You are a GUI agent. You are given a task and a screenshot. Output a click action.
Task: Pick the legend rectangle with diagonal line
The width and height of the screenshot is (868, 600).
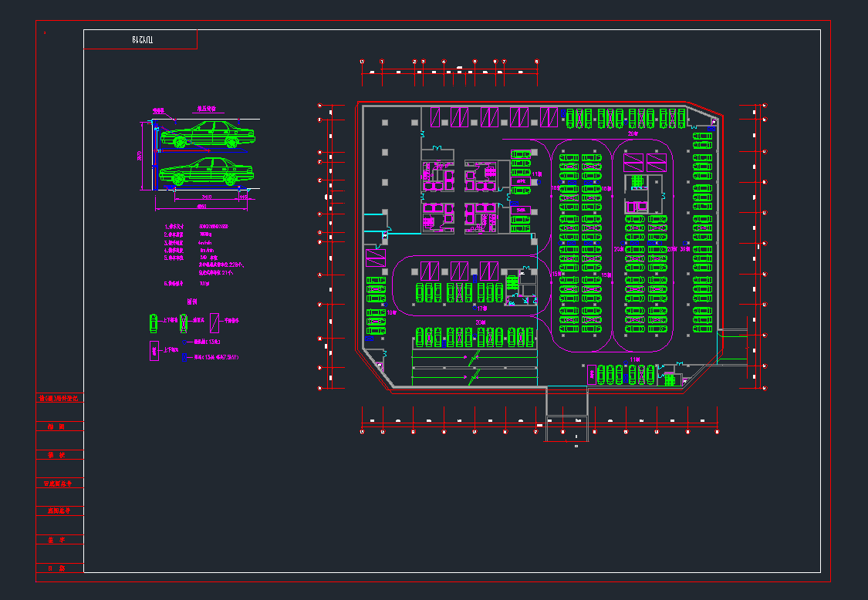click(215, 321)
